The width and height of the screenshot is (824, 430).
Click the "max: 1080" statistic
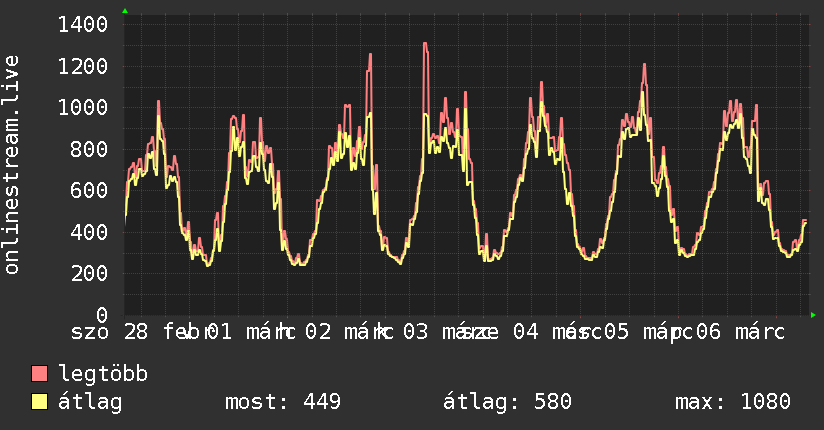click(x=733, y=402)
